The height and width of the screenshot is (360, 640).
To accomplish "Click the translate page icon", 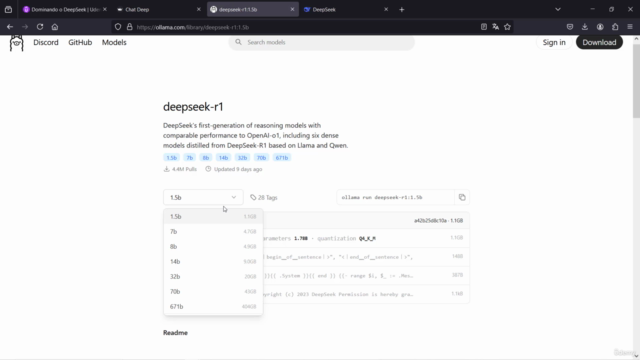I will [x=496, y=27].
